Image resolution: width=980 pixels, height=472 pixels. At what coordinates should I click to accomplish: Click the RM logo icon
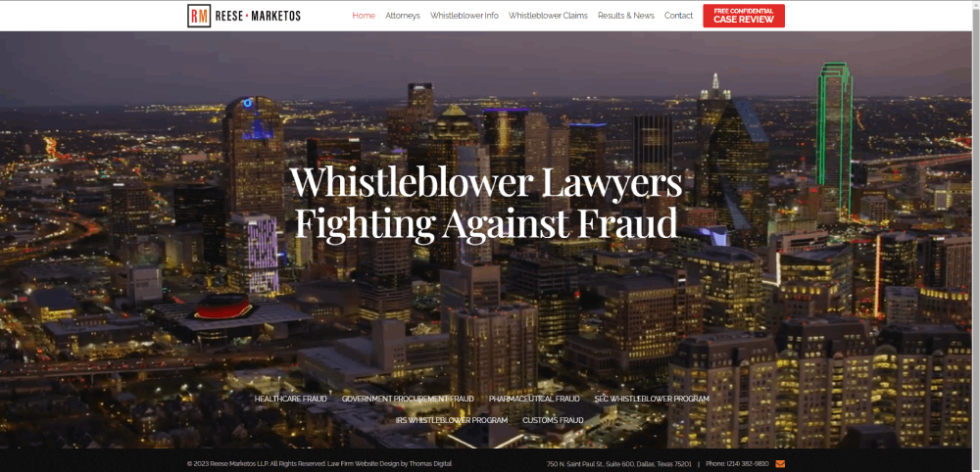pos(199,16)
